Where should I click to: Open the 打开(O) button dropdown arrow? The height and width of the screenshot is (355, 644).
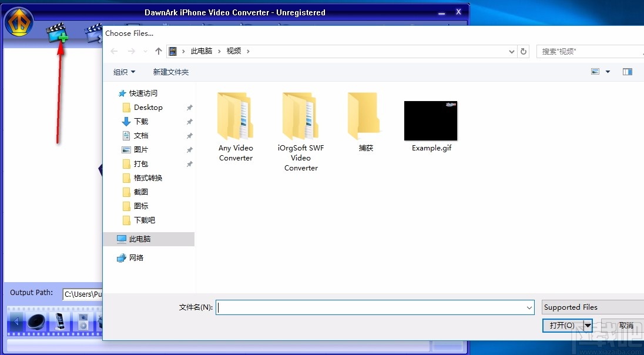588,325
